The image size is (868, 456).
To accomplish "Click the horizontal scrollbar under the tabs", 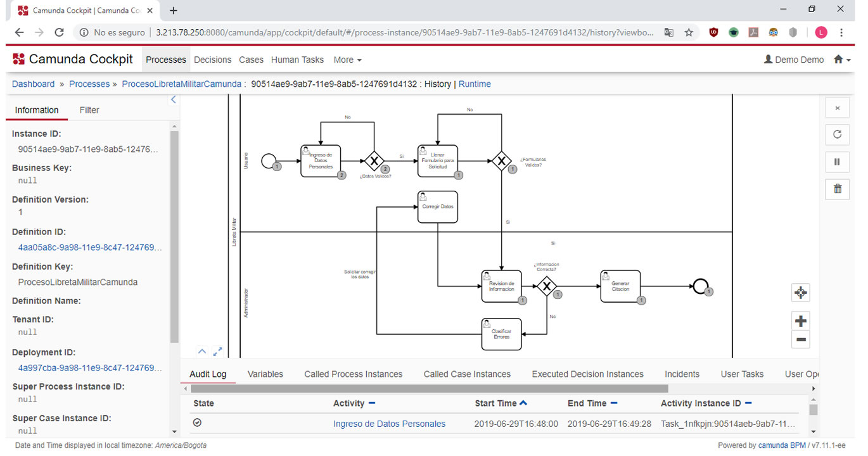I will click(429, 388).
